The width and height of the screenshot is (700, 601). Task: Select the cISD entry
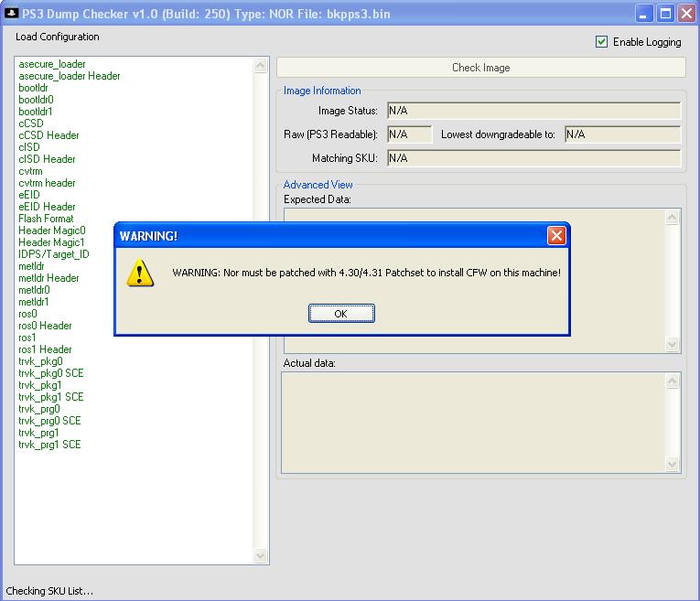pos(29,147)
